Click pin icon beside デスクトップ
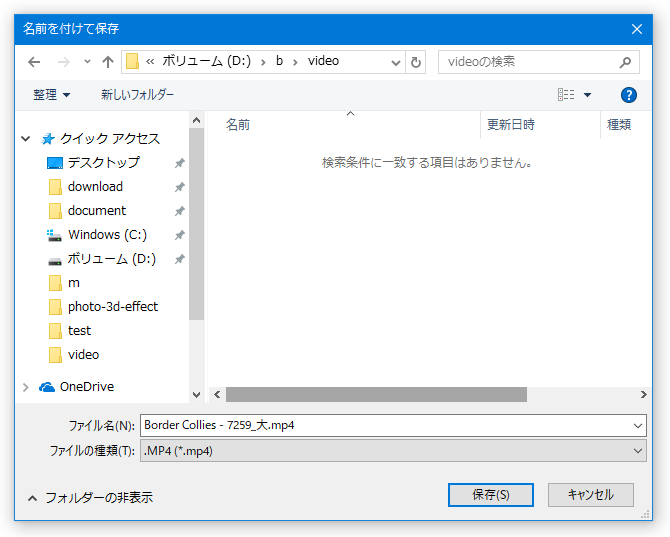Image resolution: width=670 pixels, height=537 pixels. tap(179, 163)
